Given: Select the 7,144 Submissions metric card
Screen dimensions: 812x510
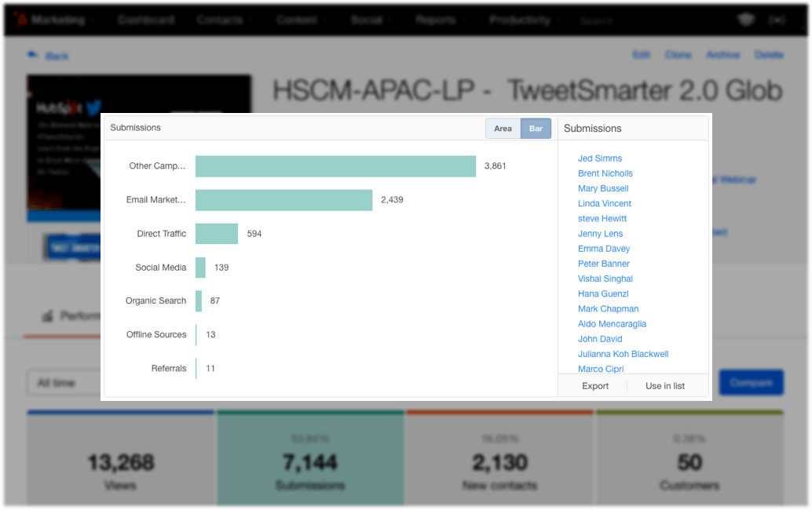Looking at the screenshot, I should tap(310, 458).
